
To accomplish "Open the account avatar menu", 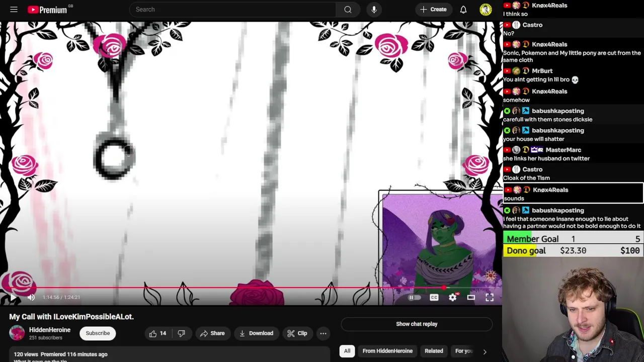I will coord(486,9).
